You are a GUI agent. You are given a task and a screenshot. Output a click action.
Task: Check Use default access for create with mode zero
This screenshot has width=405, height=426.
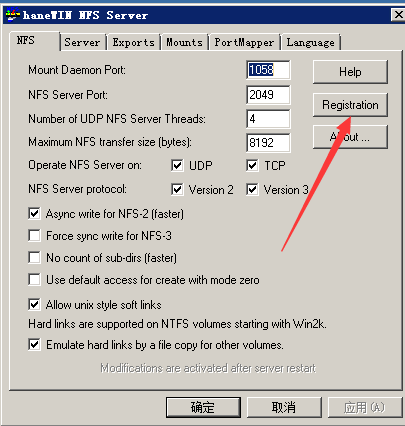[34, 279]
